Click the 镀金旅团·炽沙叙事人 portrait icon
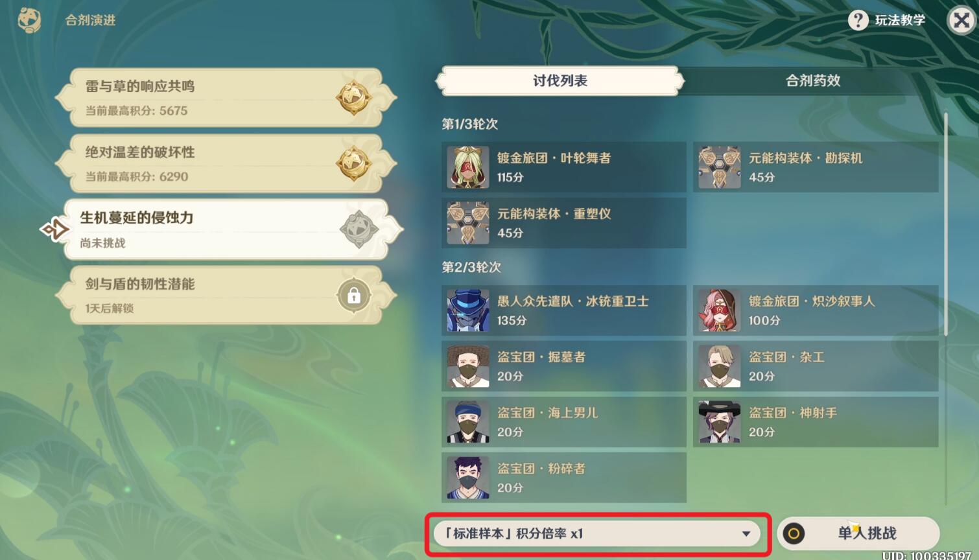The height and width of the screenshot is (560, 979). click(x=719, y=310)
